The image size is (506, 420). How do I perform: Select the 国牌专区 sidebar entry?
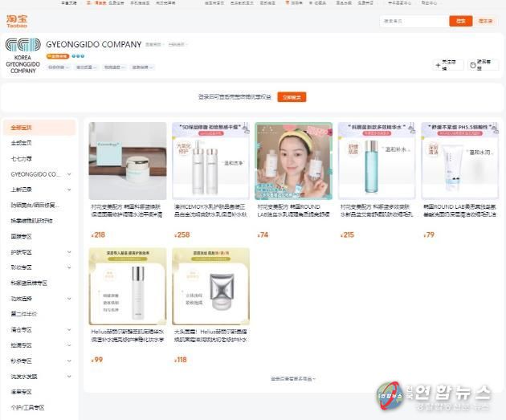pyautogui.click(x=22, y=236)
